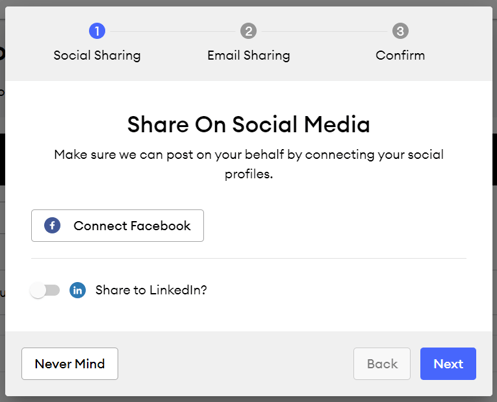497x402 pixels.
Task: Click the grey step 2 circle icon
Action: click(249, 31)
